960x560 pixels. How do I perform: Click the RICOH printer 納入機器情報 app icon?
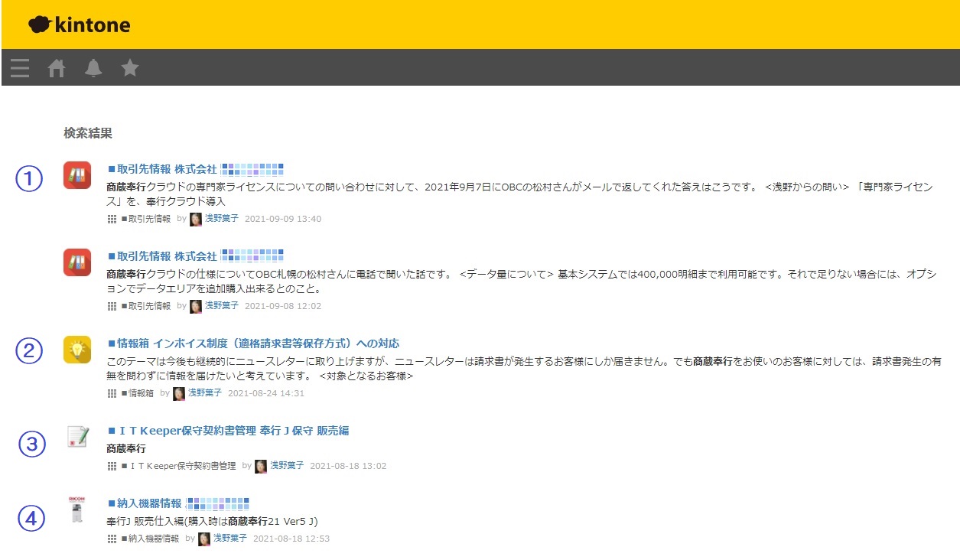pyautogui.click(x=77, y=510)
